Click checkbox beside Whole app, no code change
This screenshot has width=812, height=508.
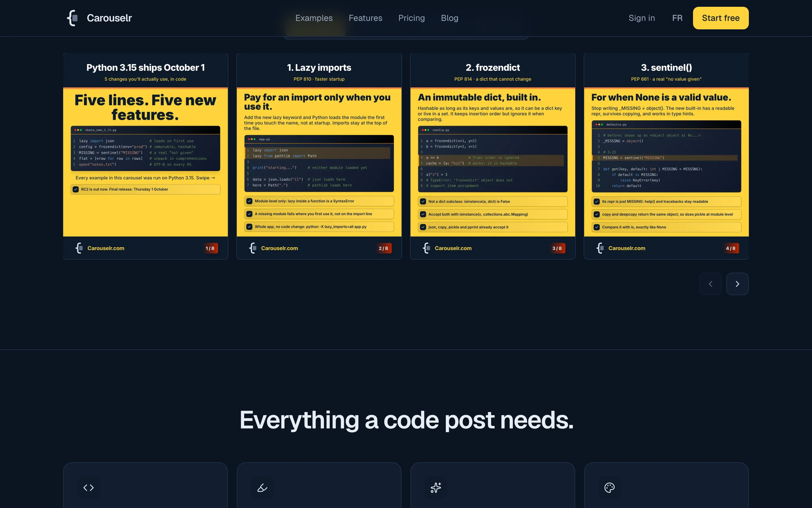(x=249, y=226)
